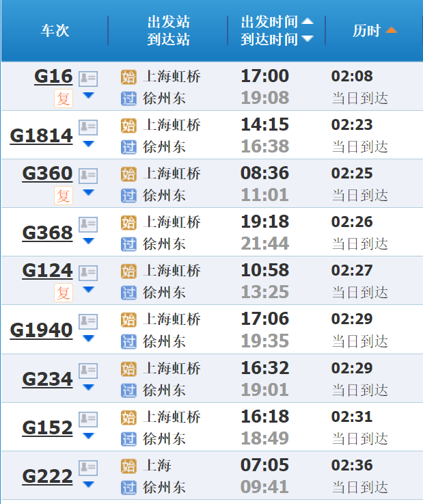This screenshot has width=423, height=504.
Task: Open the ID card icon for G1940
Action: (x=88, y=321)
